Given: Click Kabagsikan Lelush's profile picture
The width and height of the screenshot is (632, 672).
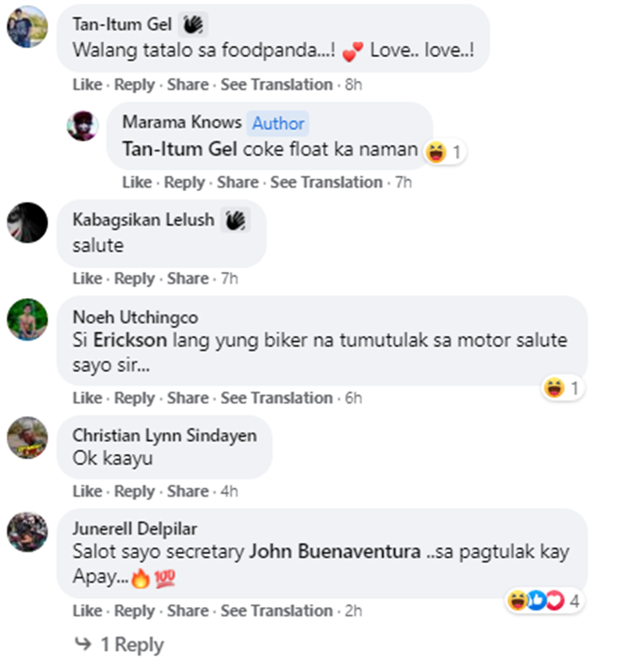Looking at the screenshot, I should [x=26, y=223].
